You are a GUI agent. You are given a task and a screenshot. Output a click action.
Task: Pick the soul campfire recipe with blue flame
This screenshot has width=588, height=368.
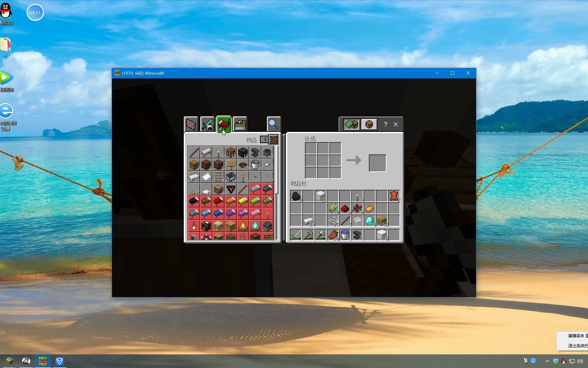point(255,226)
